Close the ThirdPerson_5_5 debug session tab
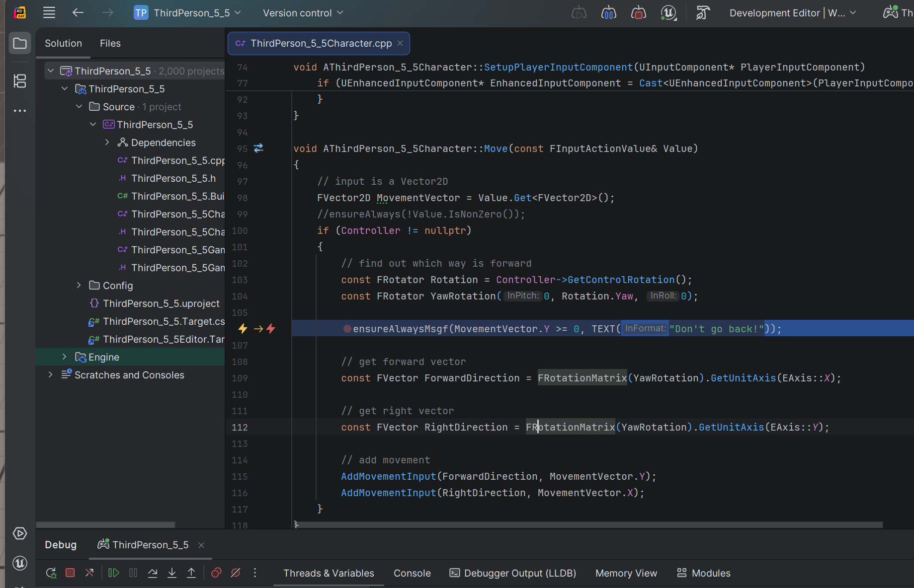The image size is (914, 588). point(201,545)
